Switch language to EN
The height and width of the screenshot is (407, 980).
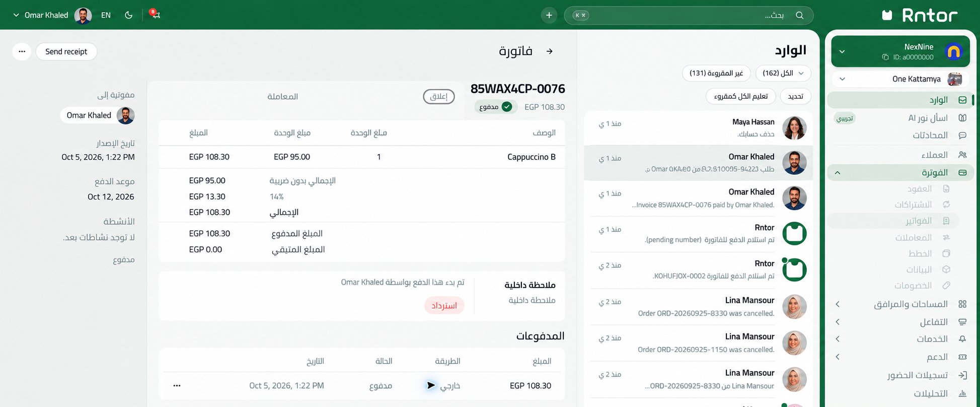pyautogui.click(x=106, y=15)
